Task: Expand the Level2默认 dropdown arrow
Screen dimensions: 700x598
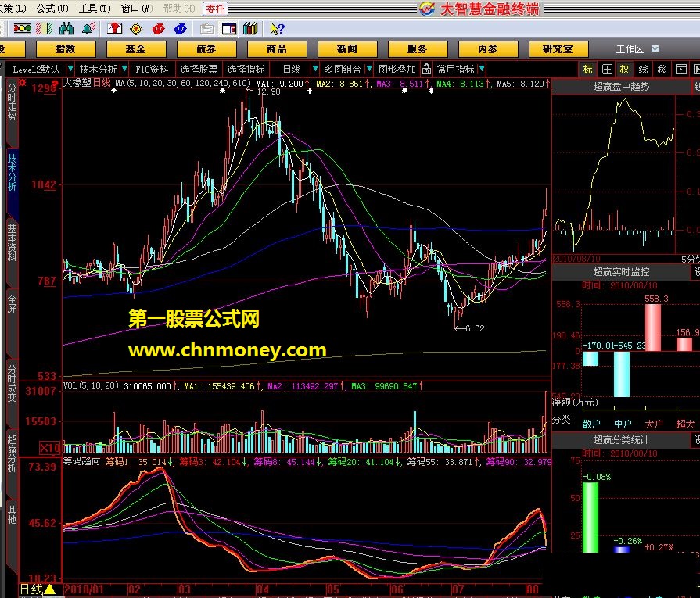Action: (x=70, y=69)
